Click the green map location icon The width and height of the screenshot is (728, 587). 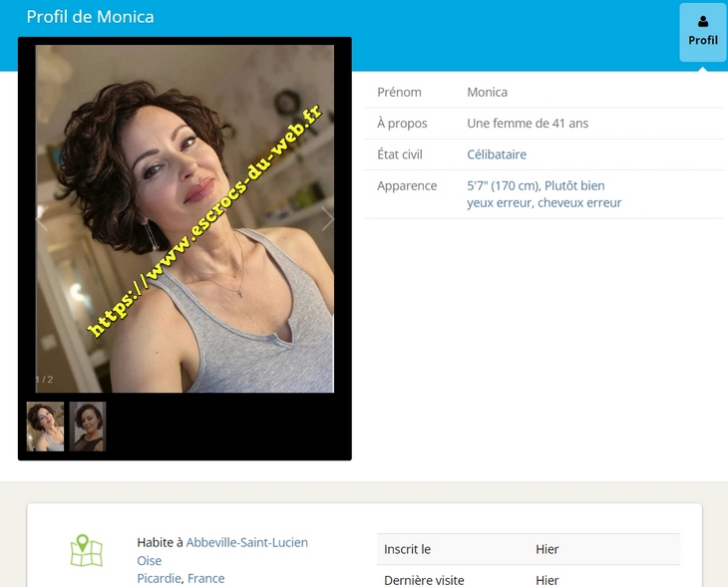point(87,551)
